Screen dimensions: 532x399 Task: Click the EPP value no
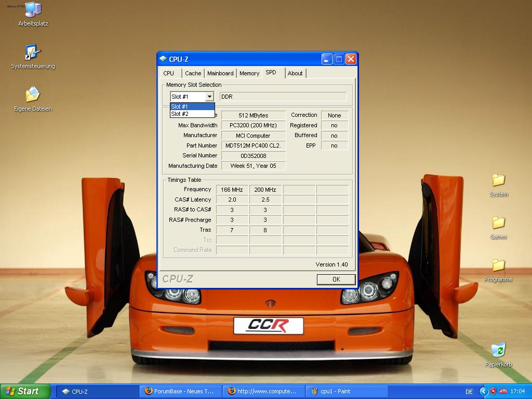(x=335, y=145)
